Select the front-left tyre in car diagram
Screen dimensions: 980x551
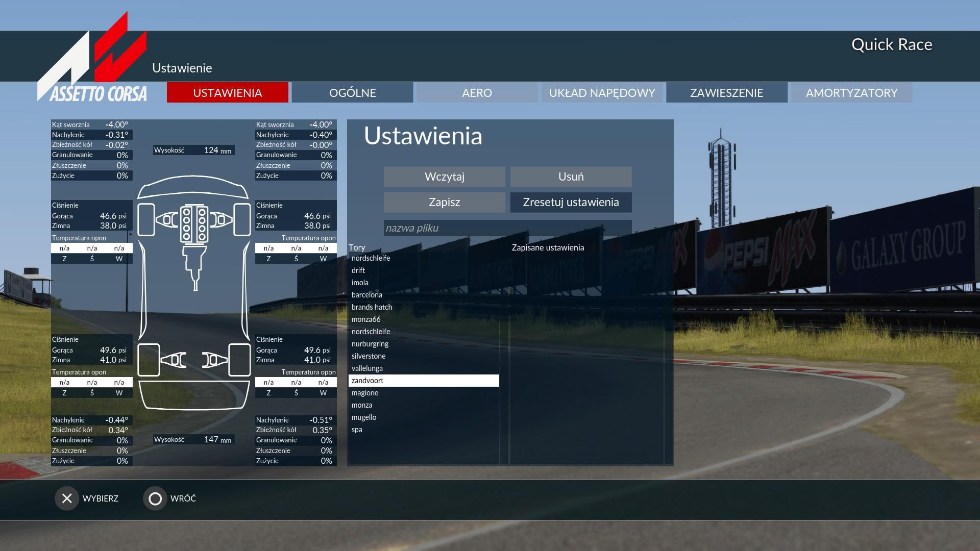[146, 219]
